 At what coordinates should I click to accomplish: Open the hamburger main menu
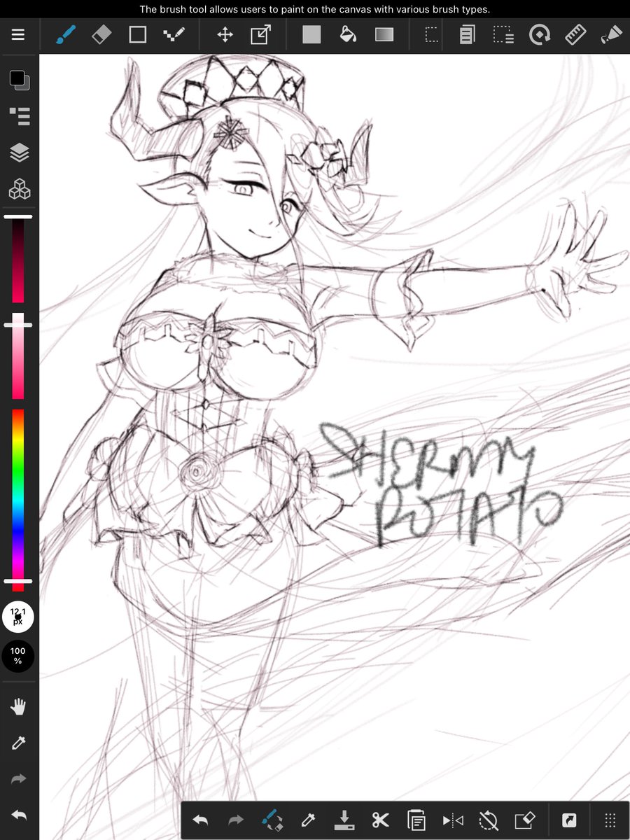(18, 34)
